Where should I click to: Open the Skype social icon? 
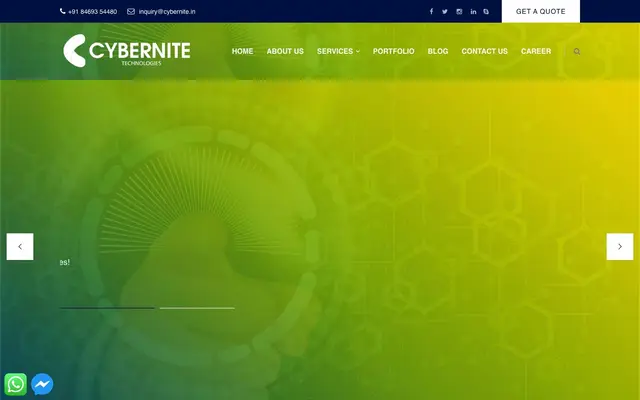[486, 11]
